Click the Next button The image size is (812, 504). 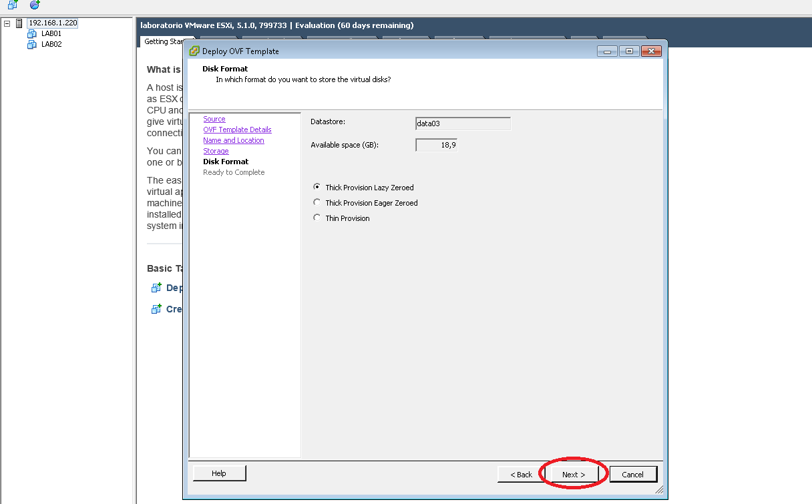pyautogui.click(x=574, y=474)
